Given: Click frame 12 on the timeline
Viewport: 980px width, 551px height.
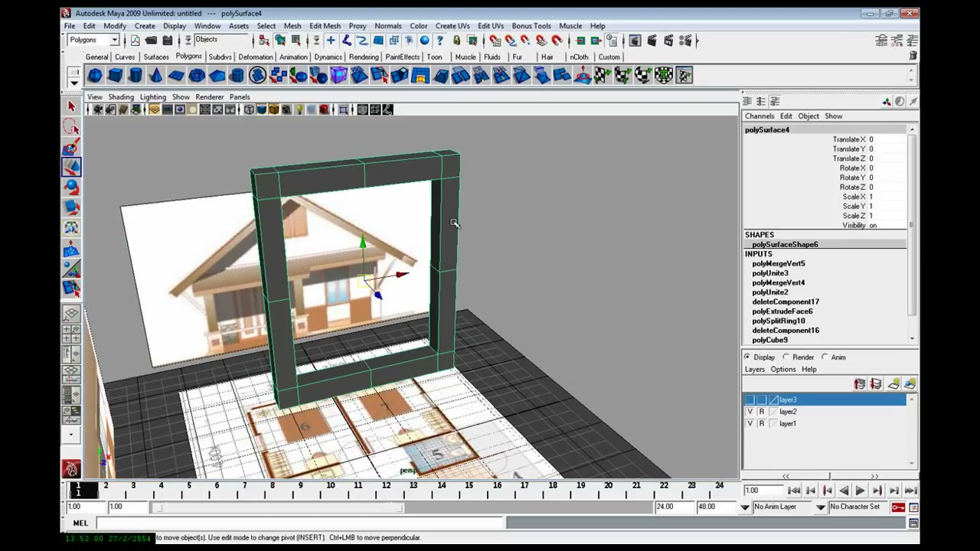Looking at the screenshot, I should 386,490.
